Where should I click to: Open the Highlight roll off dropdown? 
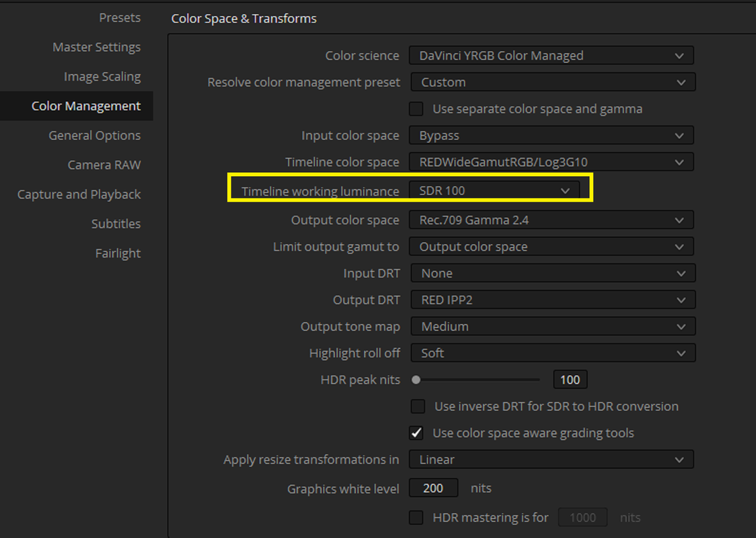pos(553,353)
